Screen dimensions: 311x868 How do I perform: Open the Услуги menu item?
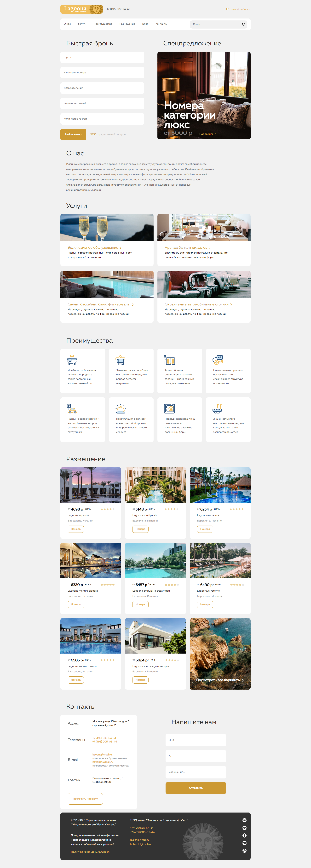pyautogui.click(x=82, y=24)
